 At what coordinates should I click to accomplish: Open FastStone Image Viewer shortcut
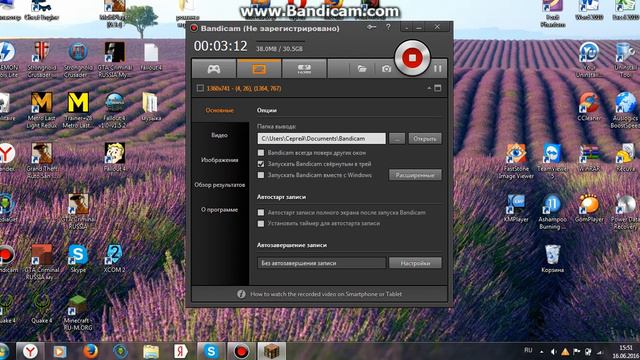(x=516, y=161)
